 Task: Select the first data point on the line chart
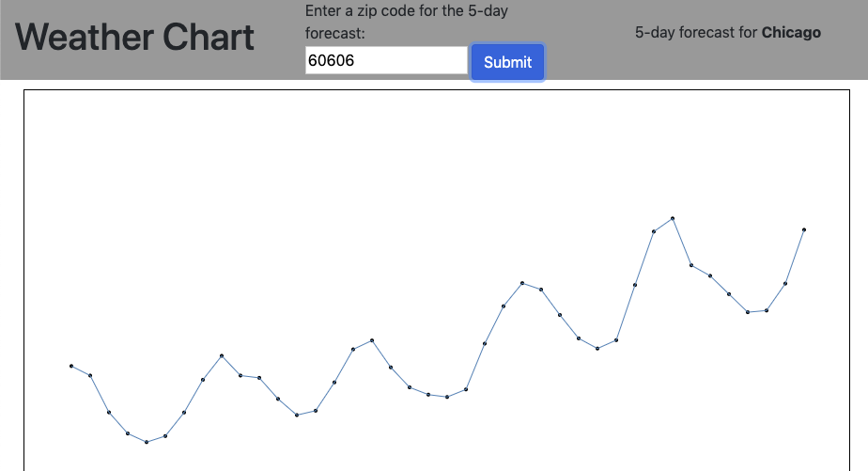(71, 367)
